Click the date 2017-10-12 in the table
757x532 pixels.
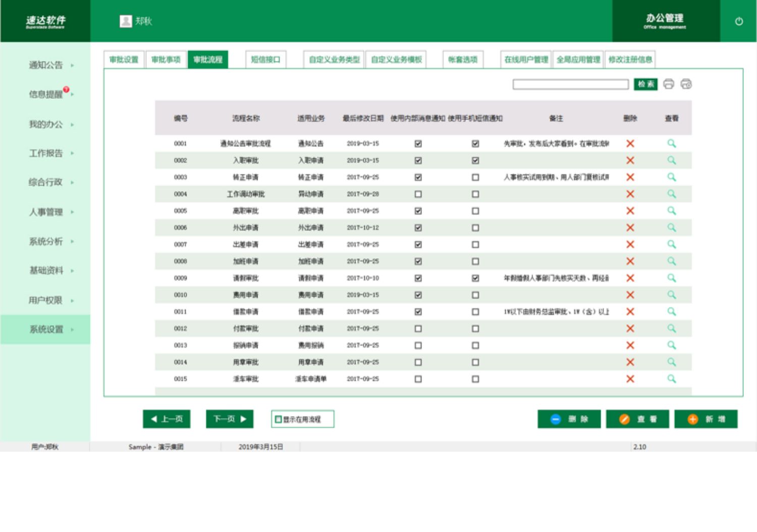tap(363, 228)
